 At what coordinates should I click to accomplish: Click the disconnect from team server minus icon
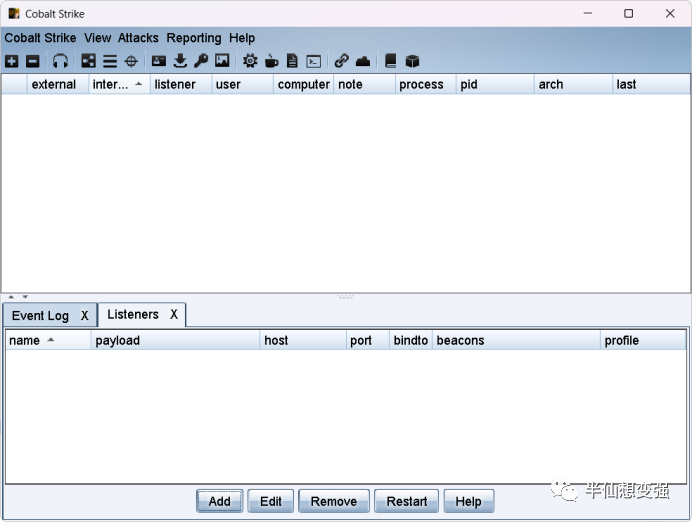(33, 61)
